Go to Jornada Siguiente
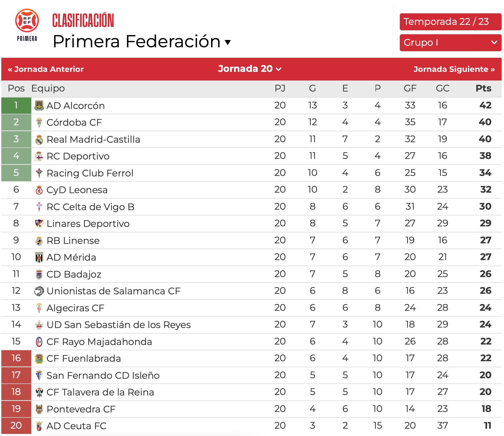Screen dimensions: 504x436 (x=454, y=69)
